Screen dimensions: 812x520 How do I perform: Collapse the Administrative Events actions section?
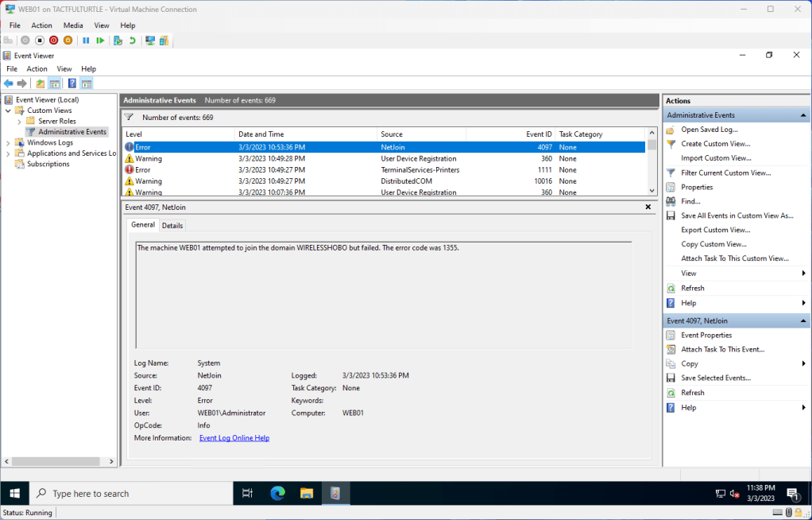pyautogui.click(x=803, y=115)
